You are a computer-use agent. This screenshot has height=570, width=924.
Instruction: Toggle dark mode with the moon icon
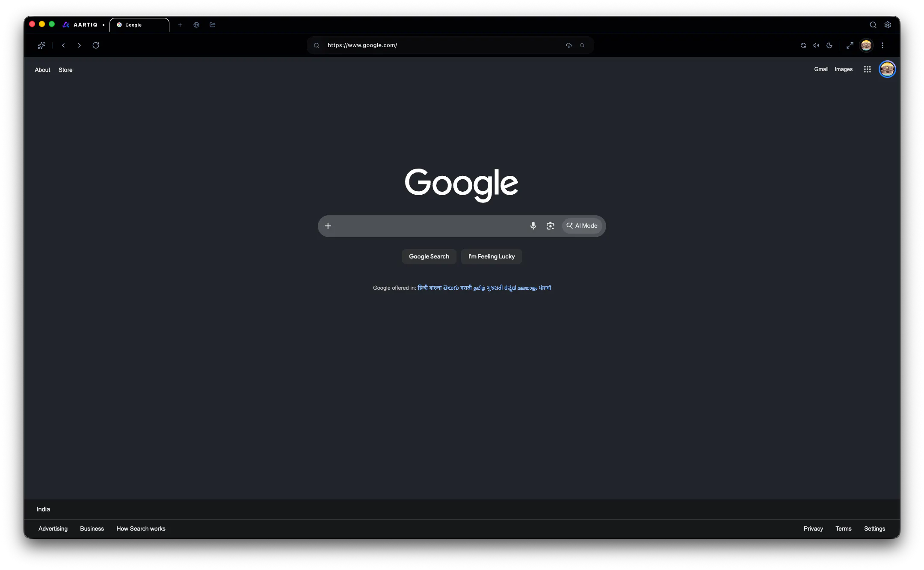pyautogui.click(x=829, y=45)
